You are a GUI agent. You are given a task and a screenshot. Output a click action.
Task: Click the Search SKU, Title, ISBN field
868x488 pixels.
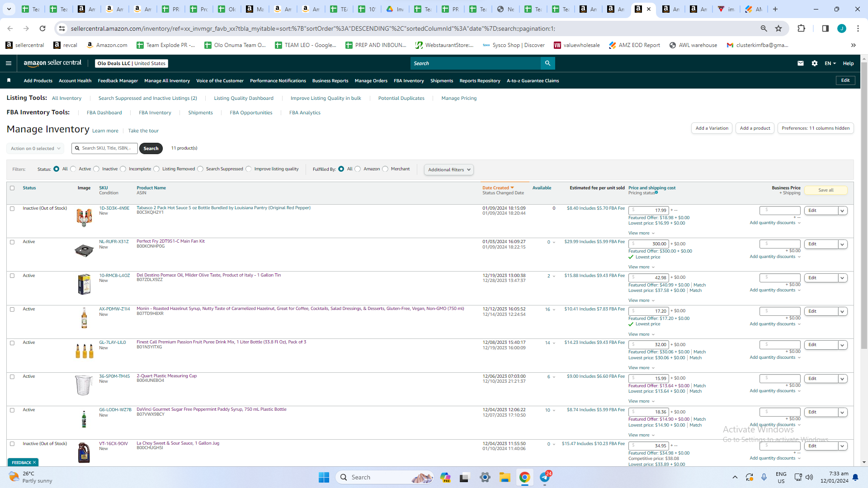[x=104, y=148]
